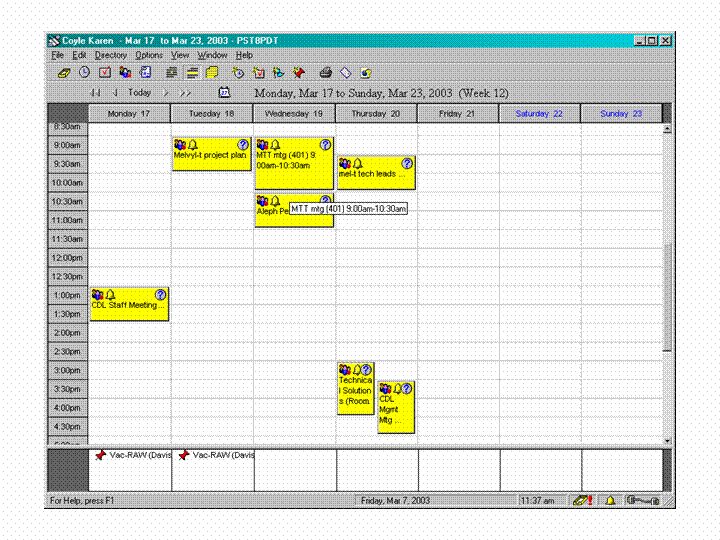720x540 pixels.
Task: Click the bell icon in status bar
Action: 610,500
